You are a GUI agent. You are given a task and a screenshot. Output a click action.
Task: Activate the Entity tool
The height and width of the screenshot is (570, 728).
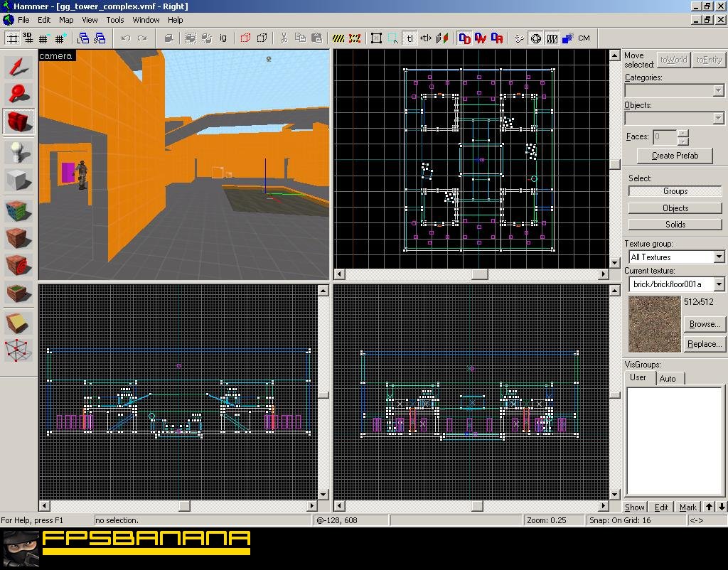point(17,151)
